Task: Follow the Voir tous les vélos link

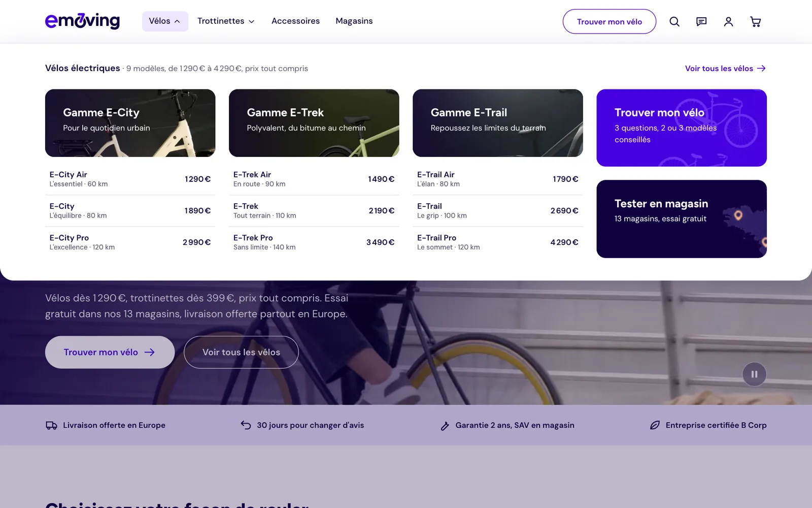Action: coord(725,69)
